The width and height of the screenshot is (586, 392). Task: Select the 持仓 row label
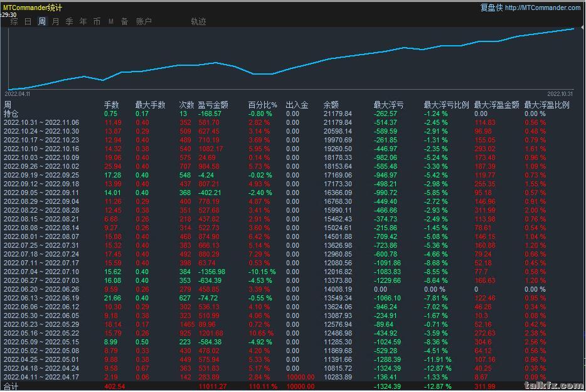(x=11, y=114)
